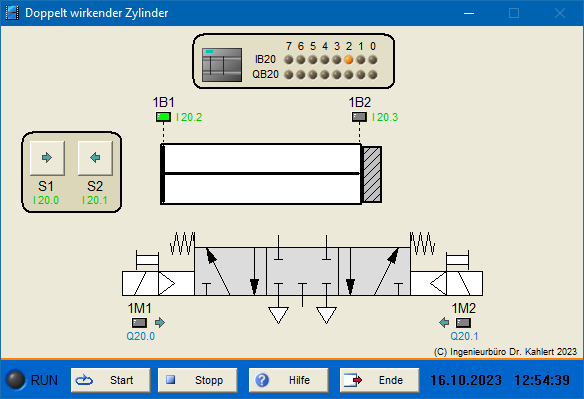The height and width of the screenshot is (399, 584).
Task: Click the 1M2 solenoid indicator Q20.1
Action: click(x=463, y=323)
